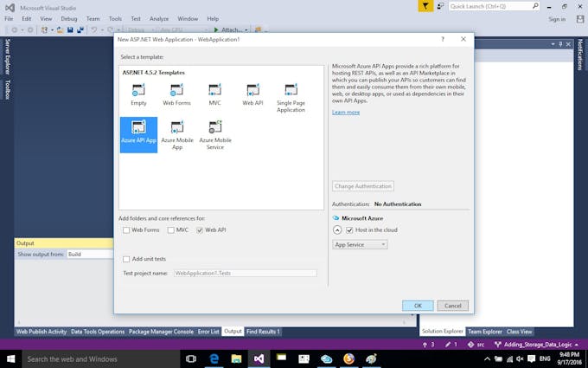The width and height of the screenshot is (588, 368).
Task: Click the Cancel button
Action: click(x=452, y=306)
